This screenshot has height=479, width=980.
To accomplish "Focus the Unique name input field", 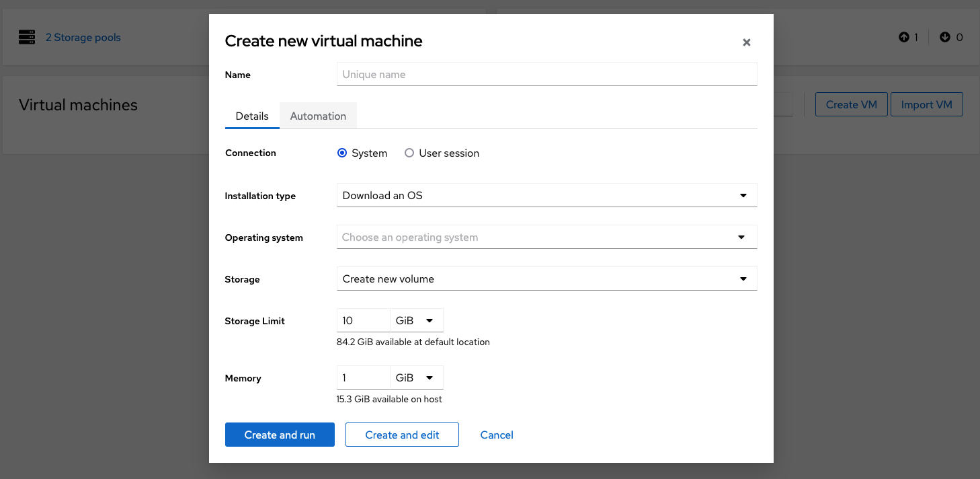I will tap(547, 74).
